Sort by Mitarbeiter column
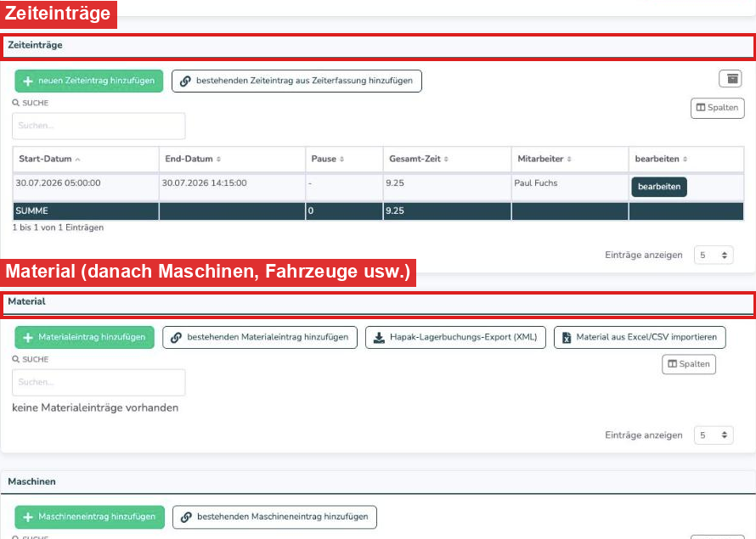The width and height of the screenshot is (756, 539). click(x=570, y=159)
